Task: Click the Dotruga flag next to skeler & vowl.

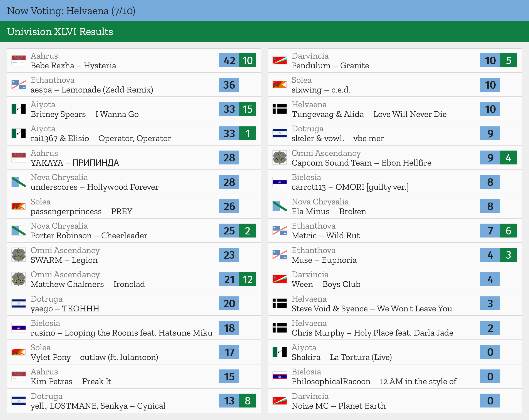Action: click(280, 133)
